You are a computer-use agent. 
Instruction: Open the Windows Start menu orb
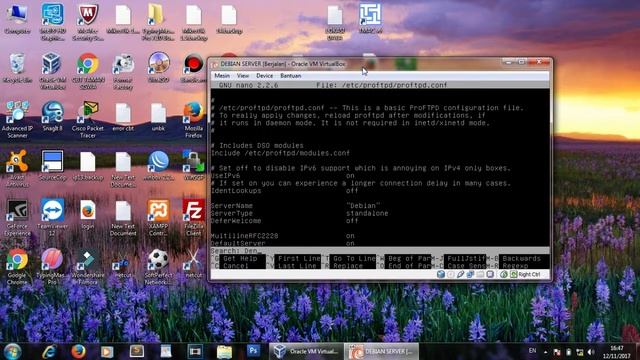[x=13, y=351]
